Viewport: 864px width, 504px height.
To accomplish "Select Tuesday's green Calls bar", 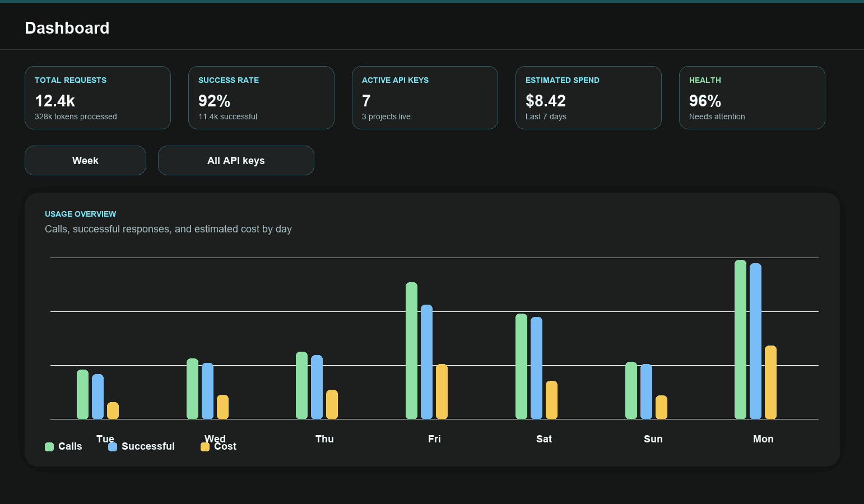I will point(82,394).
